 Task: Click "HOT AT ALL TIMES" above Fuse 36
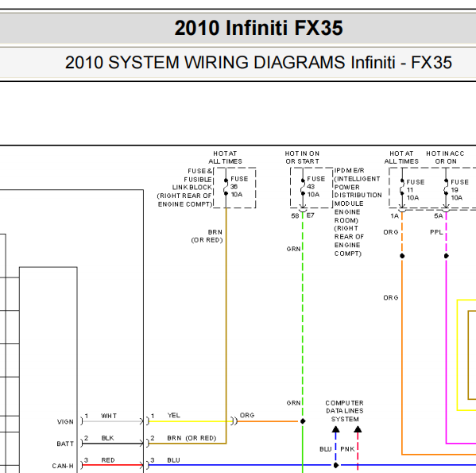(225, 157)
